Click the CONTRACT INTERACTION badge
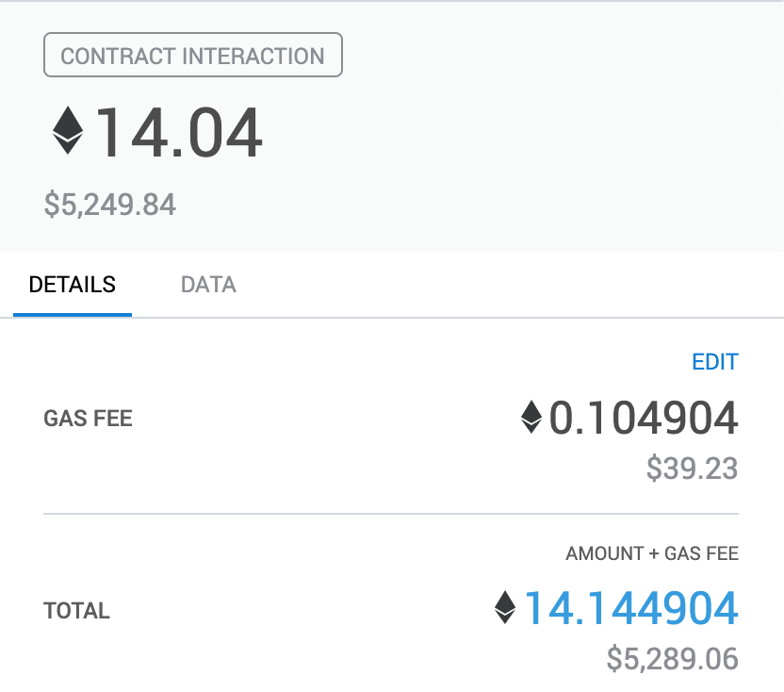The height and width of the screenshot is (692, 784). pyautogui.click(x=192, y=56)
